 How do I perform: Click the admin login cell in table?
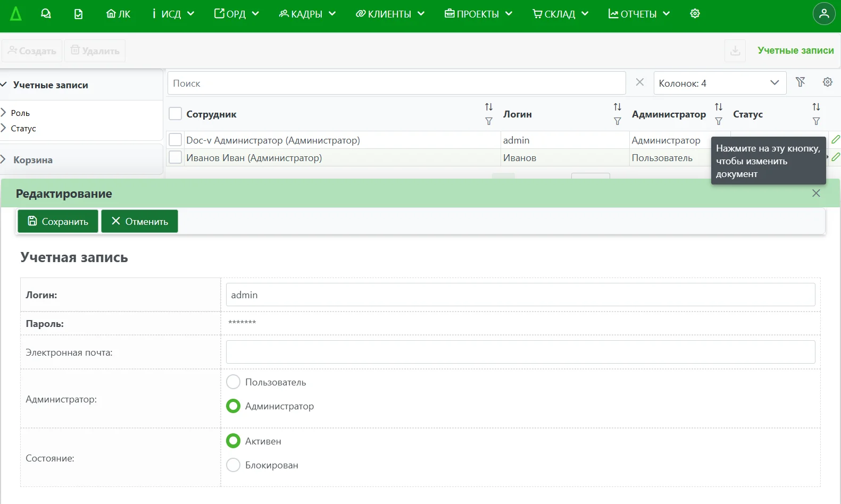564,140
